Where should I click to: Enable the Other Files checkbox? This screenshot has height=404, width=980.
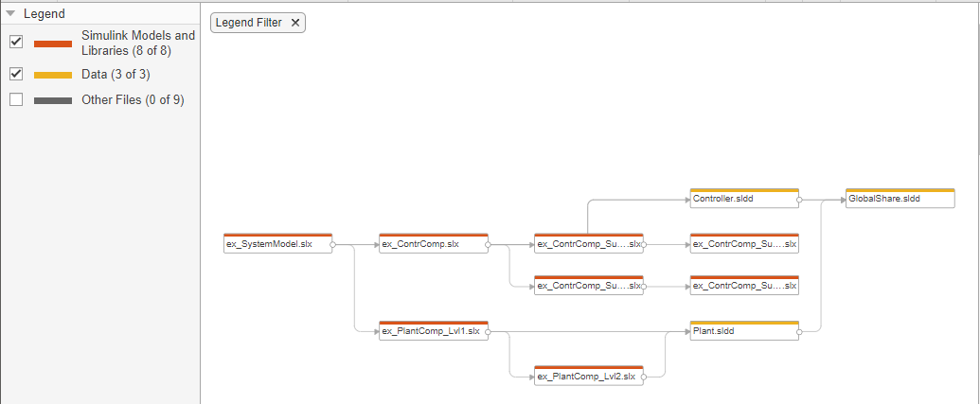coord(16,99)
